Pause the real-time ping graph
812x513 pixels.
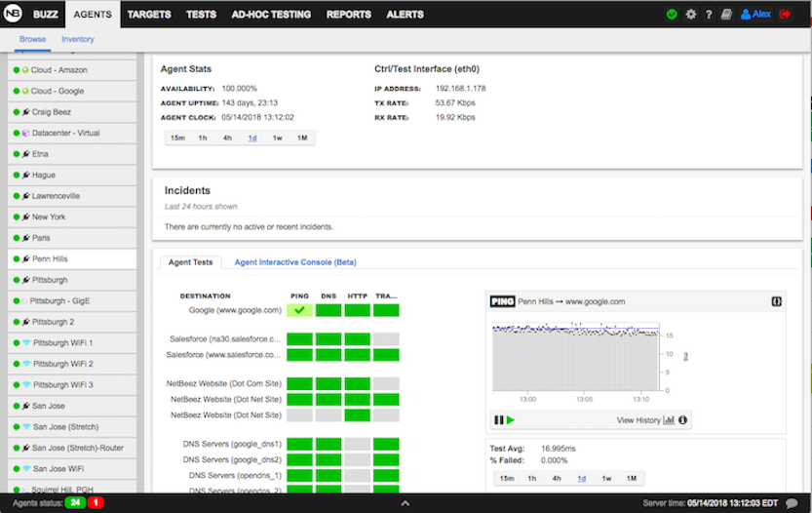[499, 419]
